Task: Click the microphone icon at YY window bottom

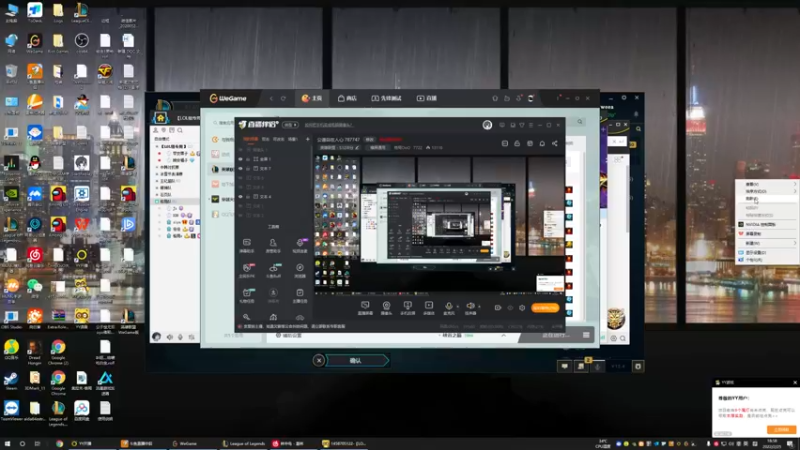Action: 180,337
